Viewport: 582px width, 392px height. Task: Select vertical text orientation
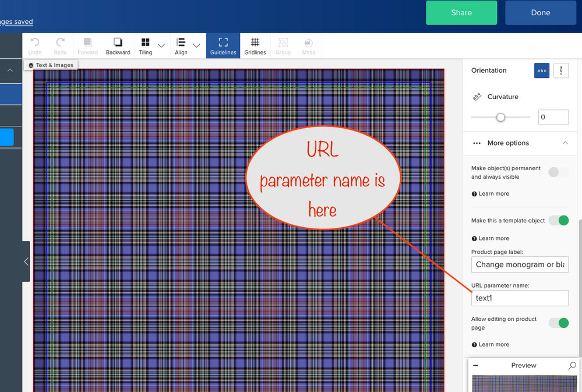point(561,70)
